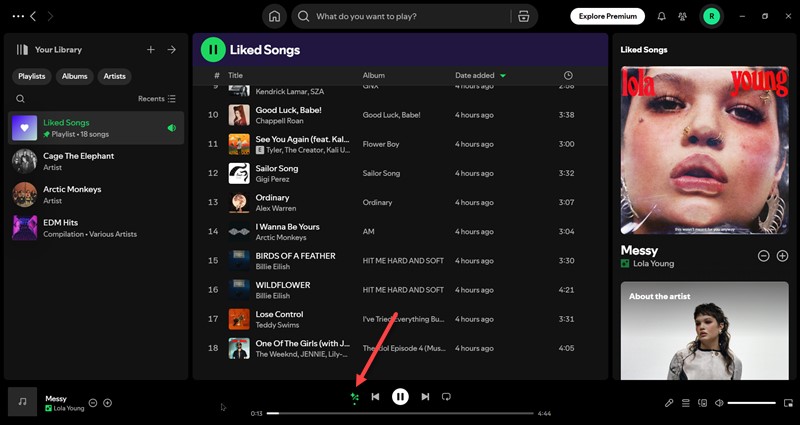Open the Friend Activity icon
This screenshot has width=800, height=425.
point(682,16)
